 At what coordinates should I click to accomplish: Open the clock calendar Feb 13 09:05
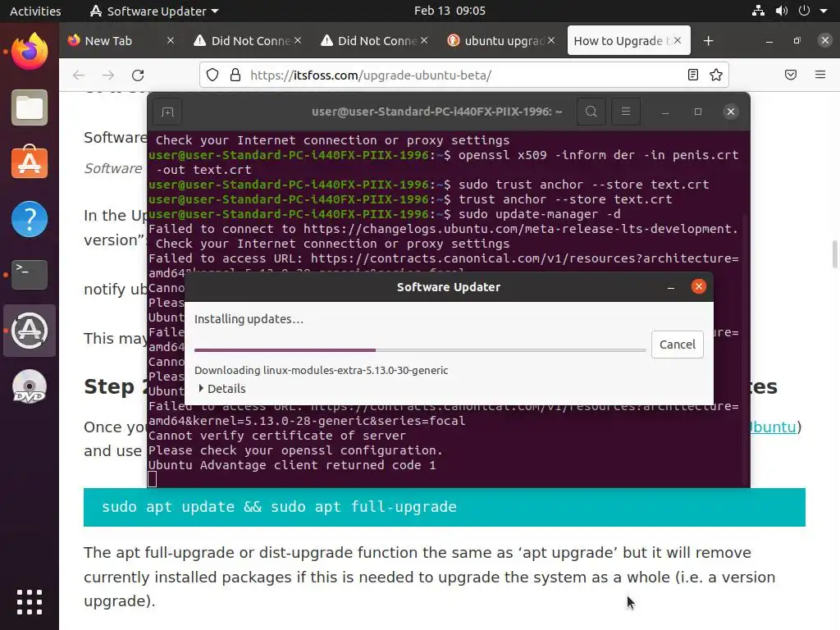point(450,11)
